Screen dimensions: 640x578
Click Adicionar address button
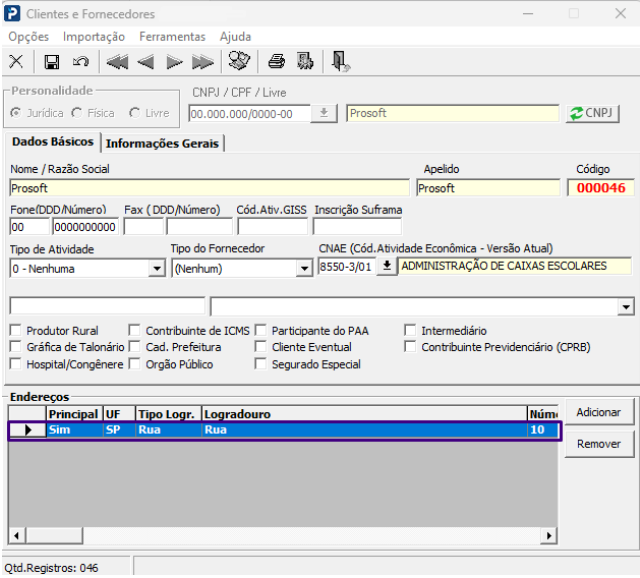click(x=599, y=412)
